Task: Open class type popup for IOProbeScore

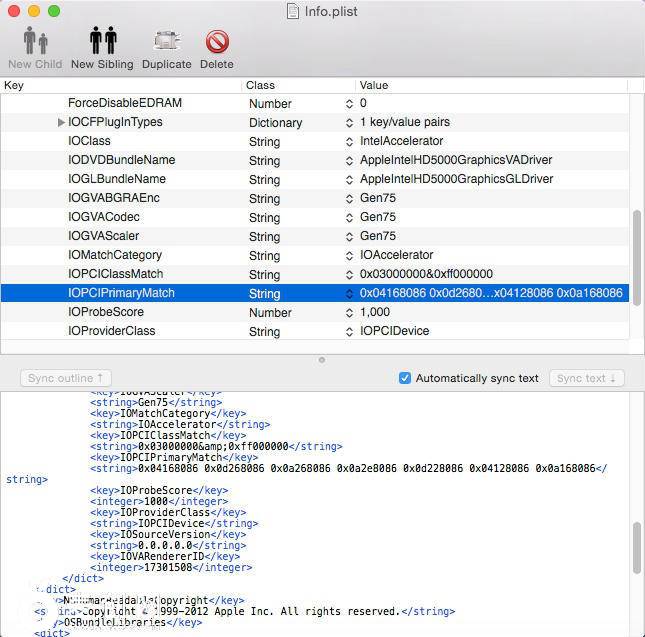Action: point(349,313)
